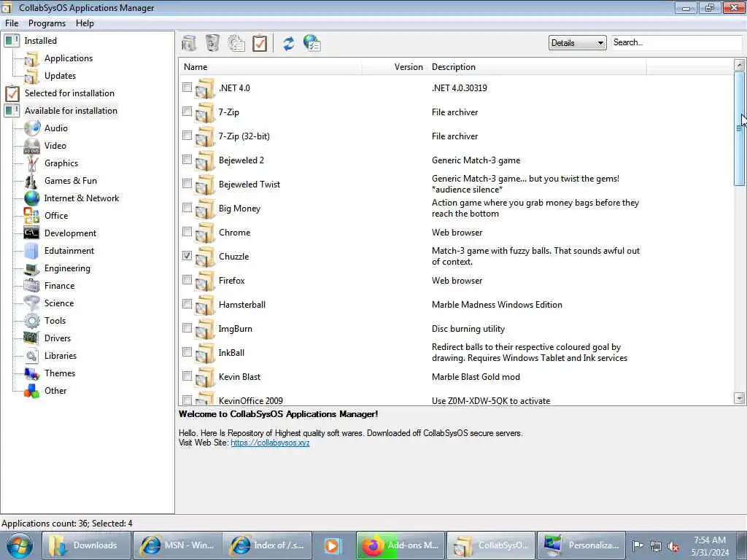The width and height of the screenshot is (747, 560).
Task: Tick the Bejeweled 2 checkbox
Action: (x=187, y=160)
